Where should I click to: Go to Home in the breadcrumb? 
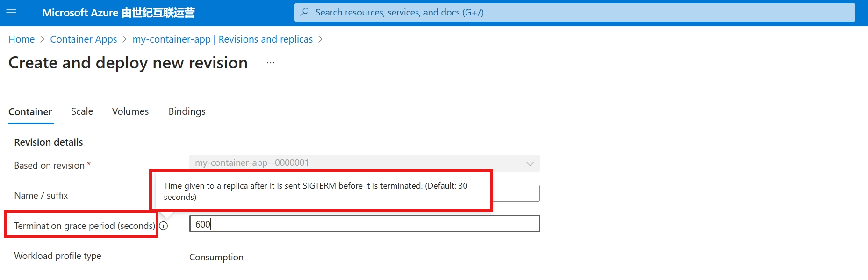pyautogui.click(x=22, y=39)
